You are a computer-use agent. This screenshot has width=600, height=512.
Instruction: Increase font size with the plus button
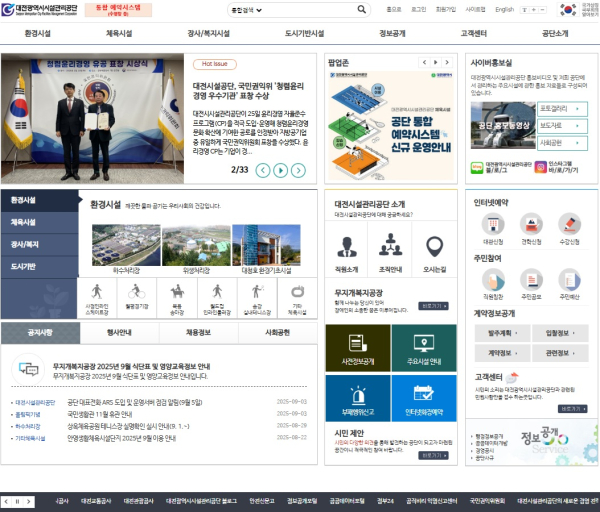(x=533, y=10)
